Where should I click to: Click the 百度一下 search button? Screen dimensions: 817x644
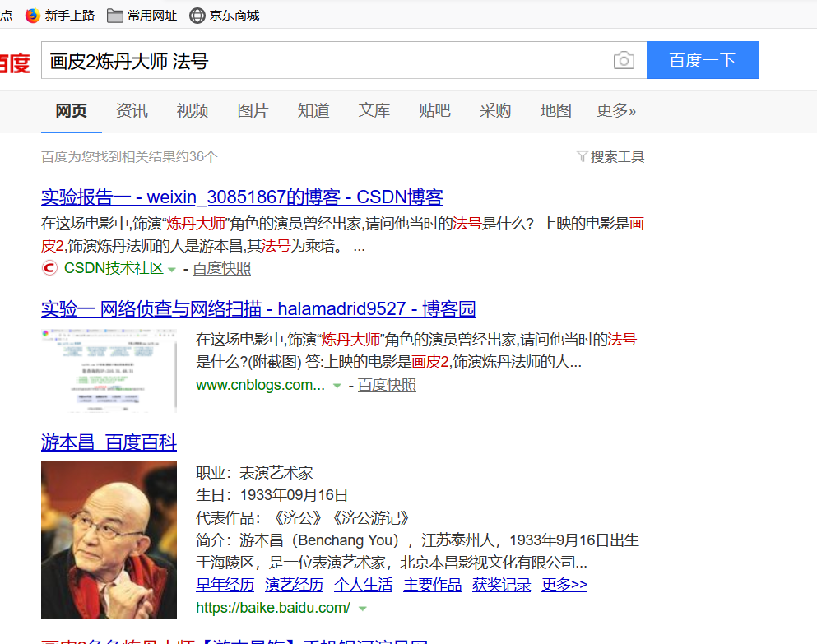point(703,60)
